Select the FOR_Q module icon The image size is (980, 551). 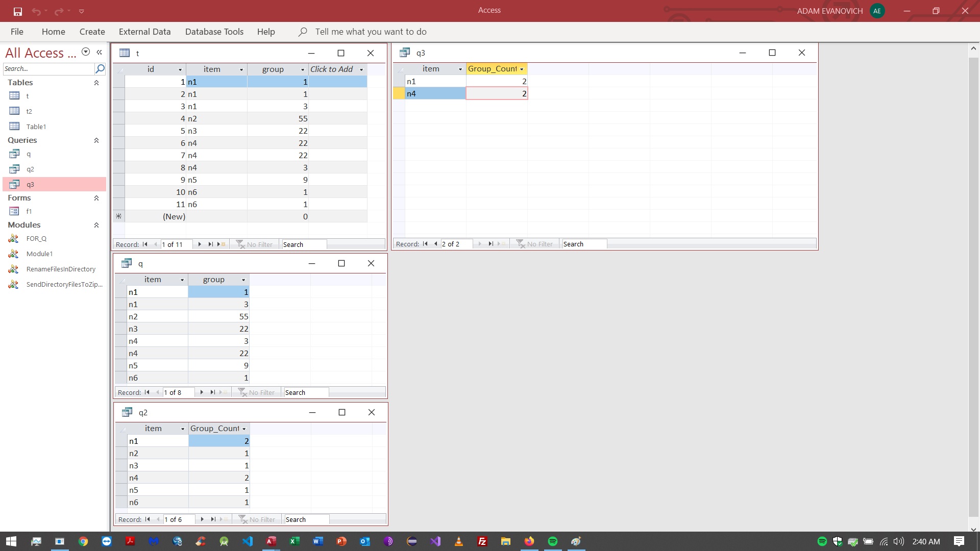click(14, 238)
